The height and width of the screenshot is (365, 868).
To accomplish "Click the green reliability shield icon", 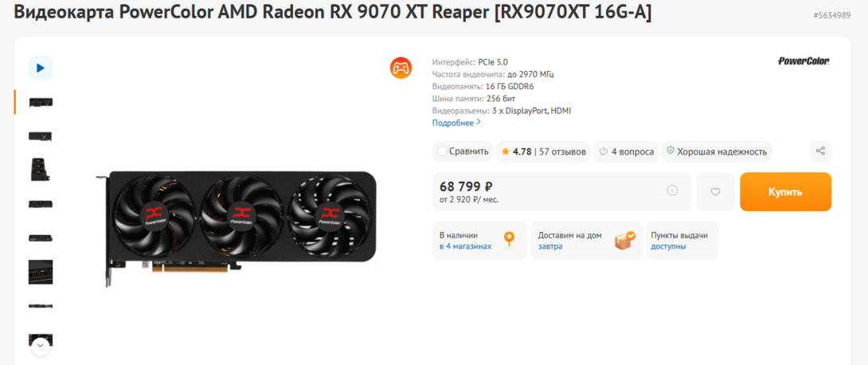I will click(671, 151).
